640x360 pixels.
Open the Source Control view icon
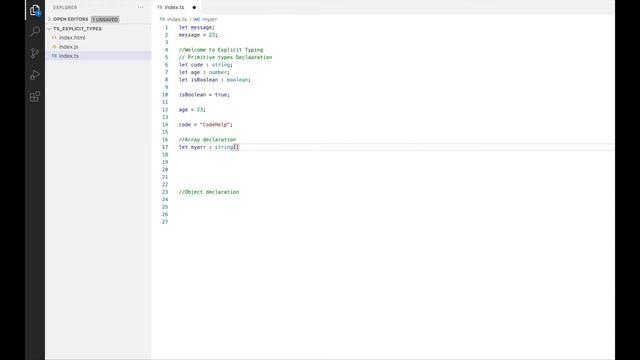tap(35, 53)
